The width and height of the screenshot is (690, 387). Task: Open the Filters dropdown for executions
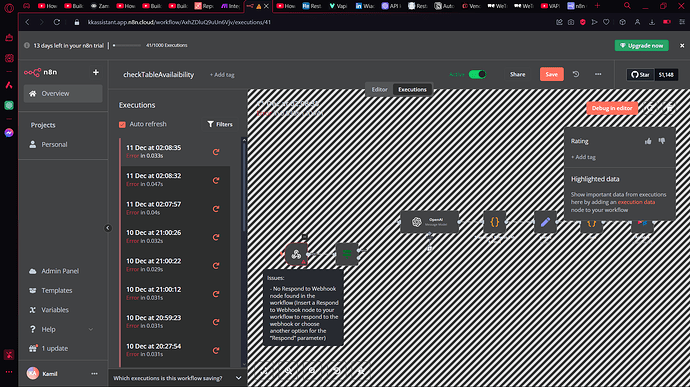[x=220, y=125]
